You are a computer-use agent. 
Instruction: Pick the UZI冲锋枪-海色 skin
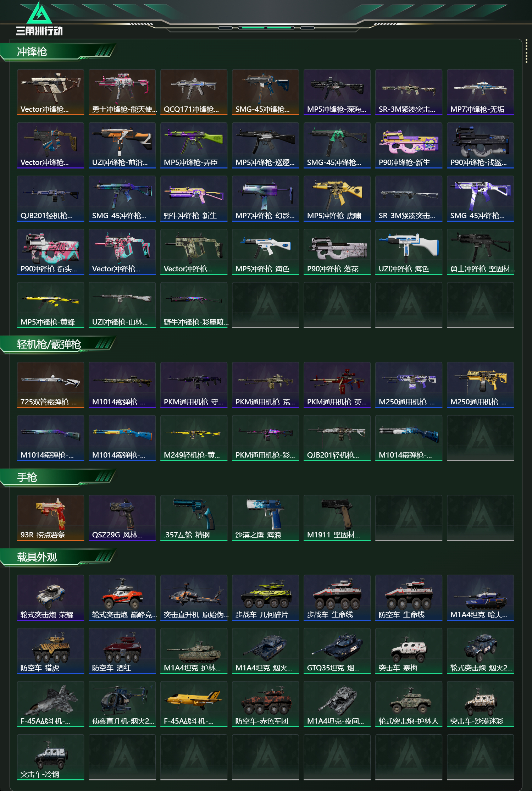click(x=409, y=252)
